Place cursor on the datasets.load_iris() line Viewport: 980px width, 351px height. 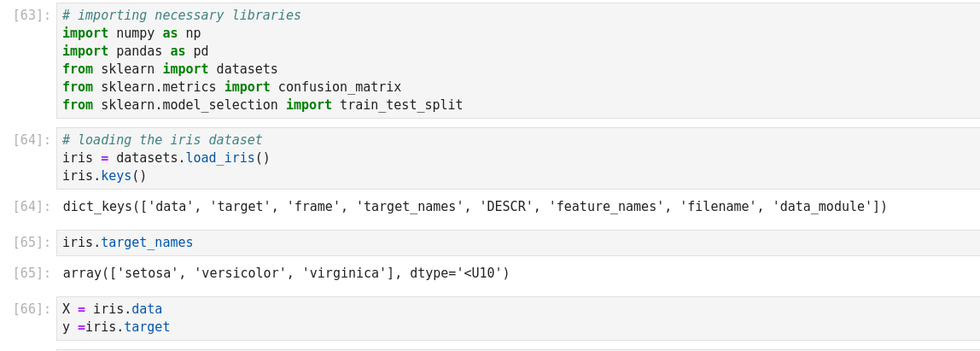coord(166,158)
